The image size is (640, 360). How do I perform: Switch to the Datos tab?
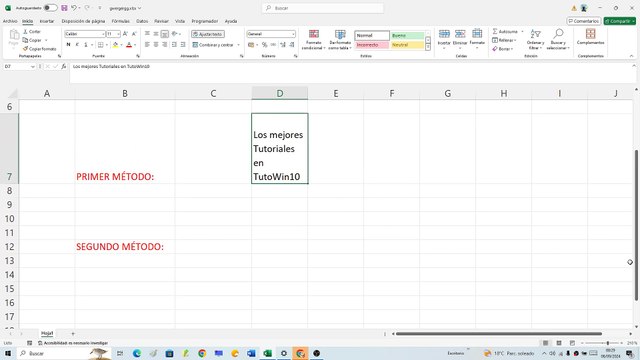tap(142, 21)
